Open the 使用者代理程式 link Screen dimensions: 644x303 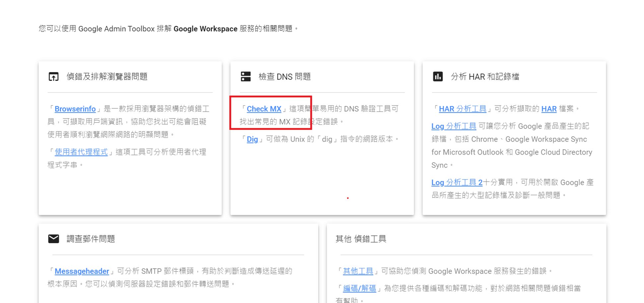pos(81,152)
